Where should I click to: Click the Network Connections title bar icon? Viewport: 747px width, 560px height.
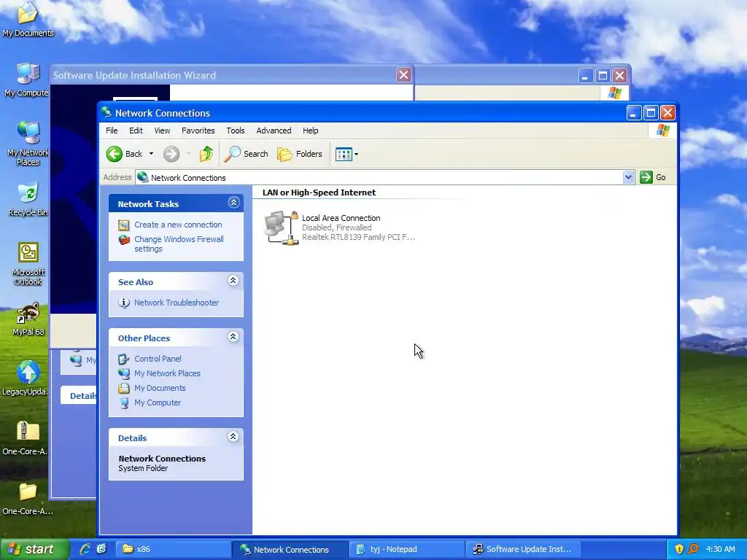pos(107,112)
